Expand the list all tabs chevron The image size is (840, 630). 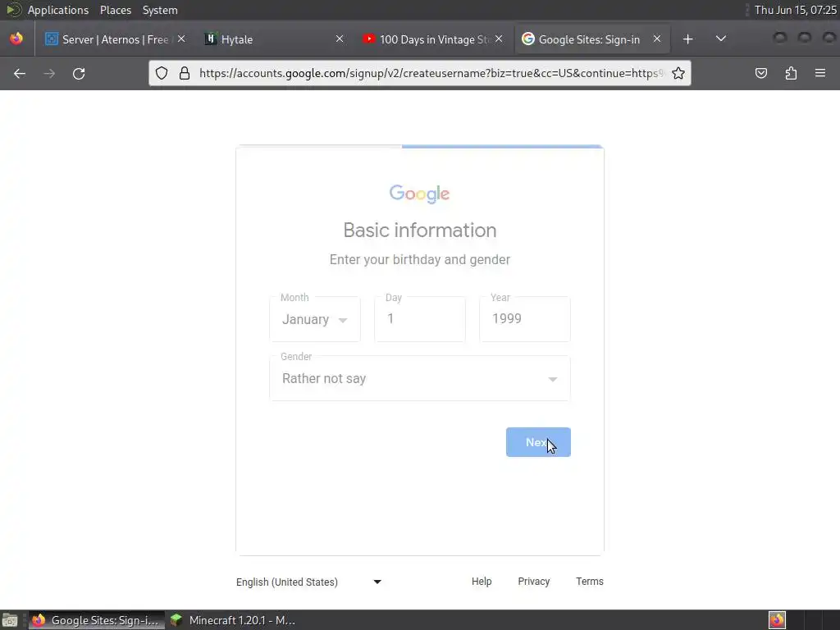(x=721, y=39)
